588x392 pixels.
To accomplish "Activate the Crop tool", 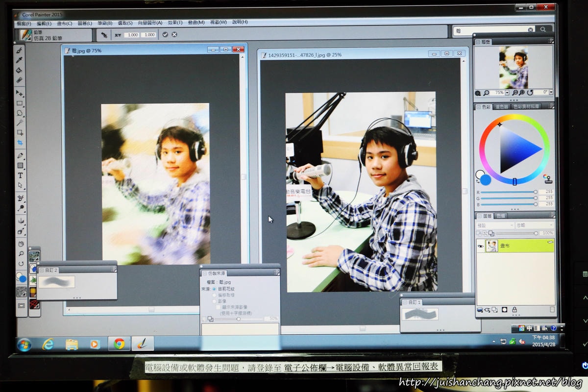I will 20,143.
